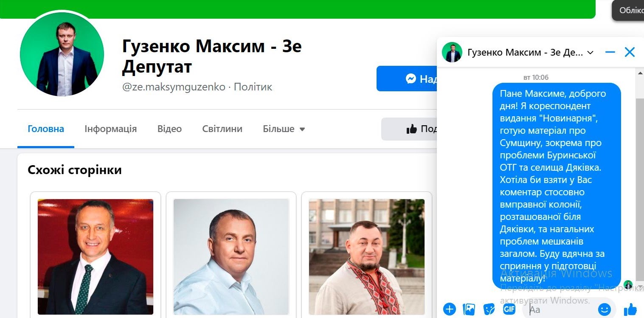
Task: Expand chat options chevron next to name
Action: (590, 53)
